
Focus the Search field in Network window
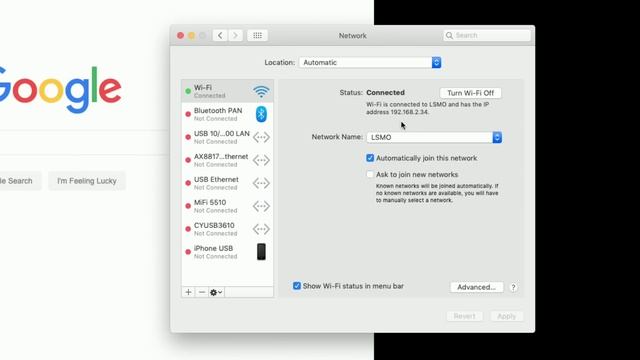click(487, 36)
